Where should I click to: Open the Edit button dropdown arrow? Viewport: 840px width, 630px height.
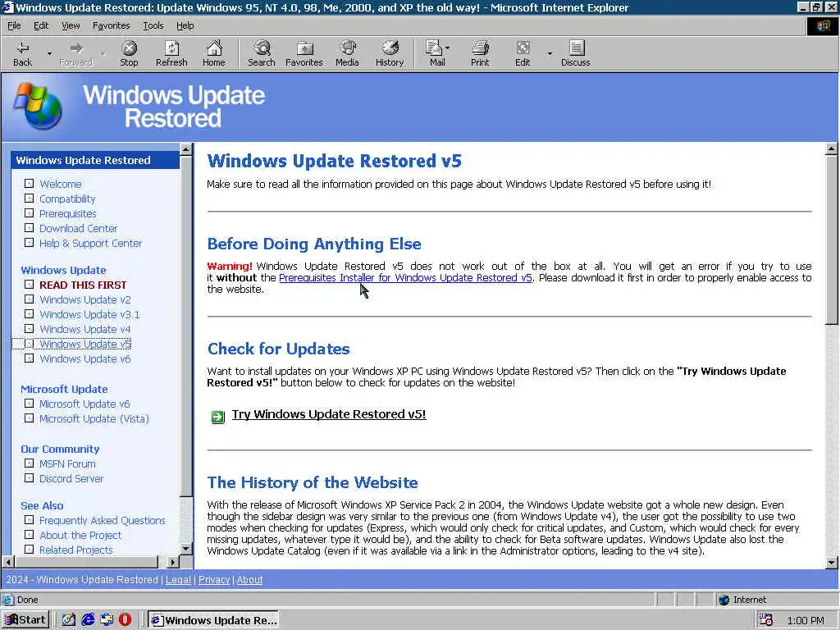550,53
